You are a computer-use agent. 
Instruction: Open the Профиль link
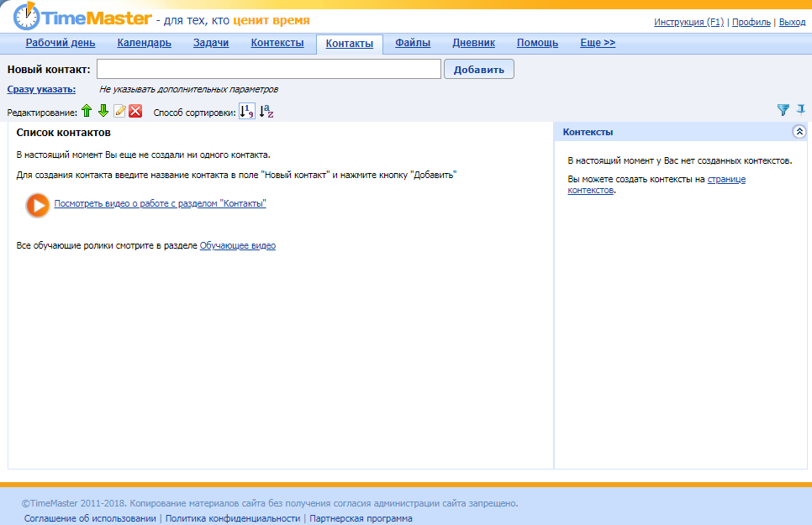[751, 22]
